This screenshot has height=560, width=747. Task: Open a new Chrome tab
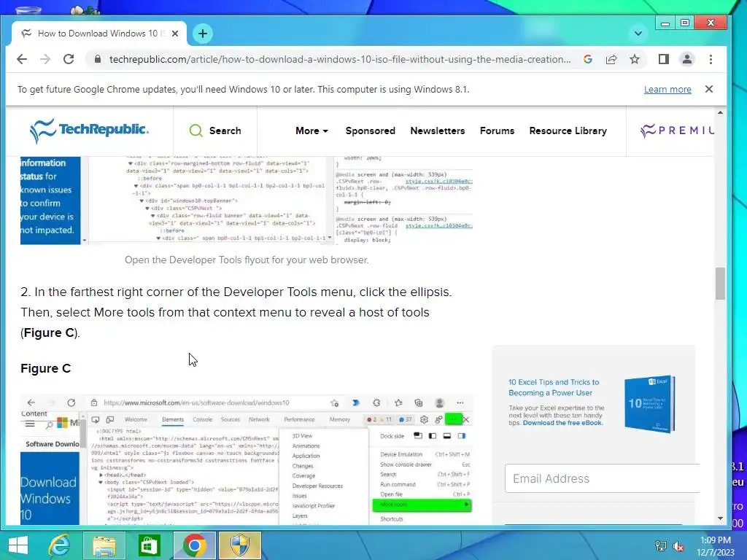tap(203, 34)
